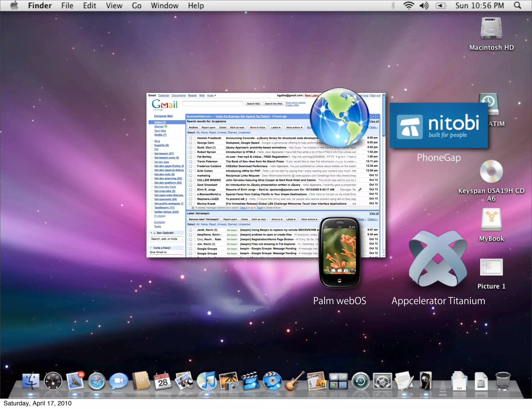Screen dimensions: 532x409
Task: Launch iTunes from the dock
Action: 207,381
